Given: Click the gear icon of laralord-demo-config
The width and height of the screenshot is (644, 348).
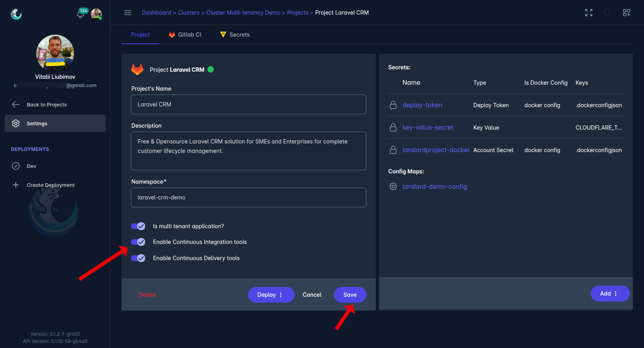Looking at the screenshot, I should [393, 186].
